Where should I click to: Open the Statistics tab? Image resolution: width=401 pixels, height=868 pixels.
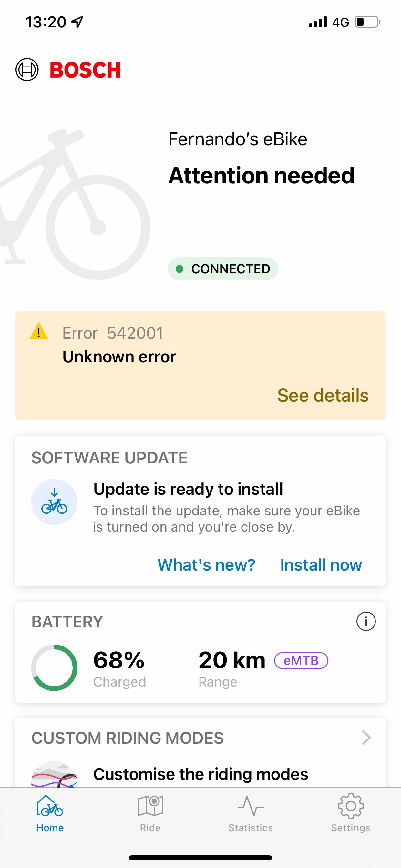250,813
